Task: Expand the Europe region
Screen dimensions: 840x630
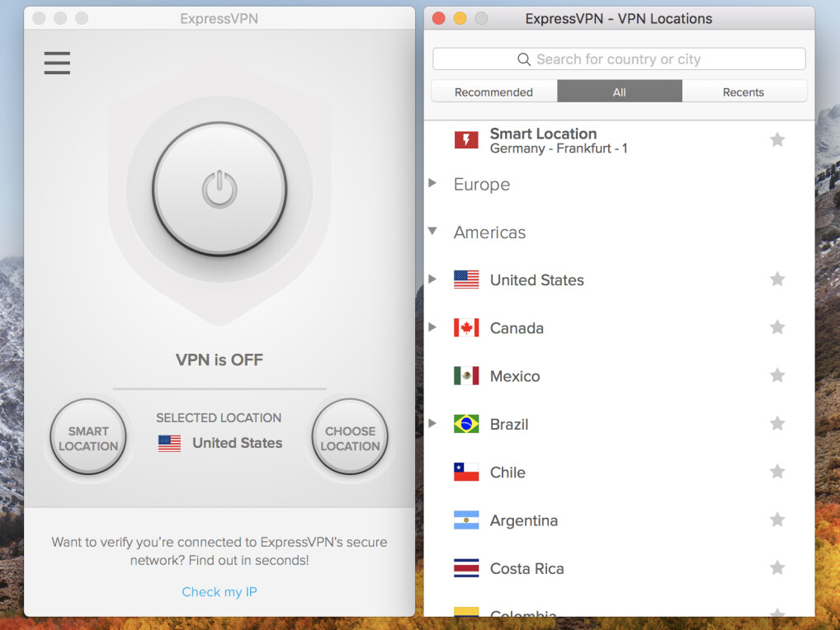Action: pyautogui.click(x=432, y=183)
